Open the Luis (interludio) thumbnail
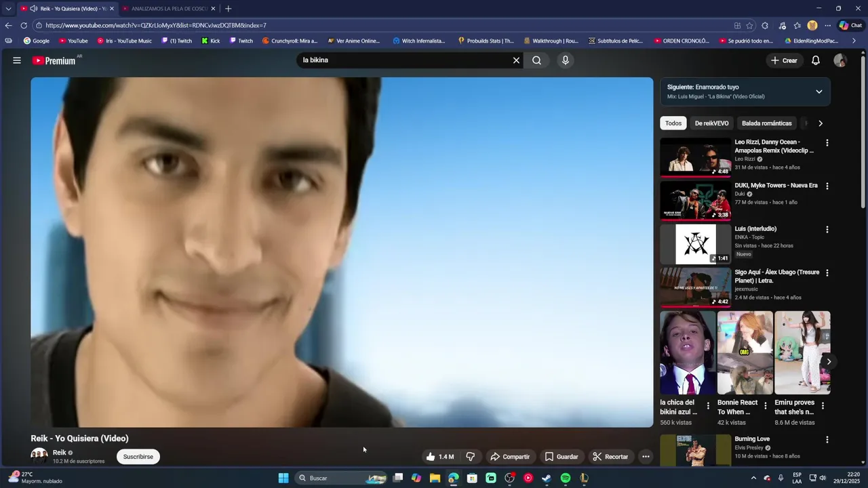868x488 pixels. pos(696,244)
